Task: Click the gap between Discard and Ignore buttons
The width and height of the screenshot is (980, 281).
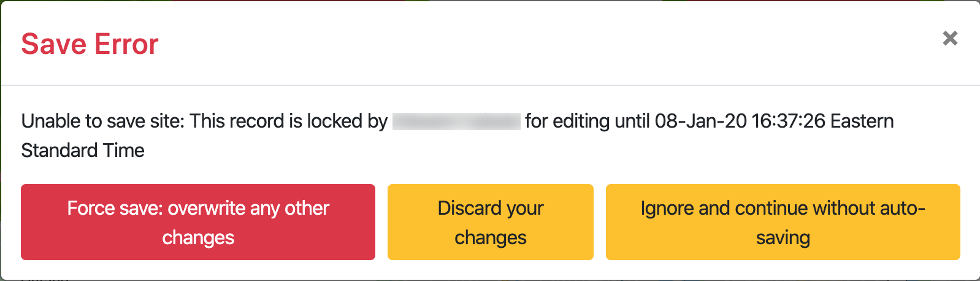Action: pyautogui.click(x=600, y=222)
